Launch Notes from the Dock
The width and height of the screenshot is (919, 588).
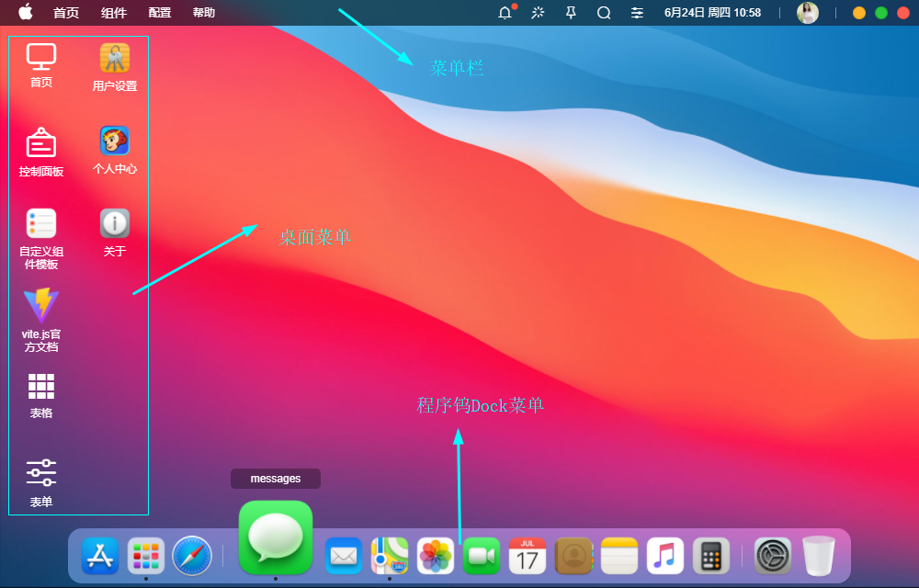(x=619, y=556)
